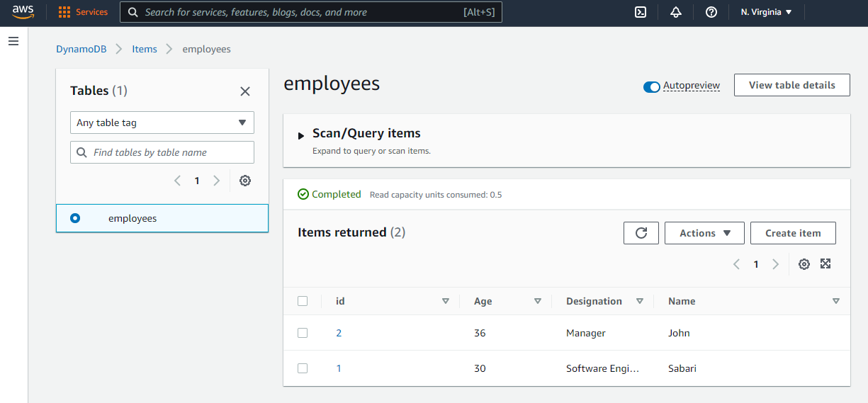Expand the Scan/Query items section

pos(302,135)
